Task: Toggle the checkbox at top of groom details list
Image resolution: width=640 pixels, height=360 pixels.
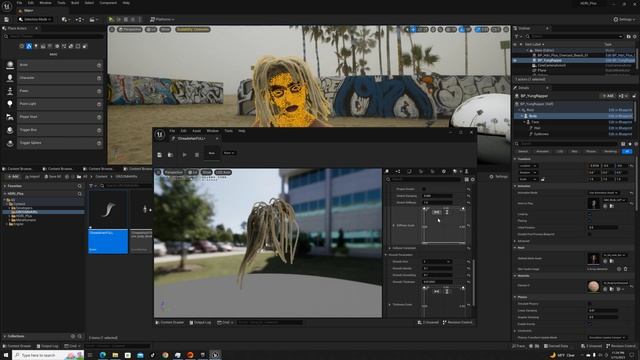Action: pos(424,189)
